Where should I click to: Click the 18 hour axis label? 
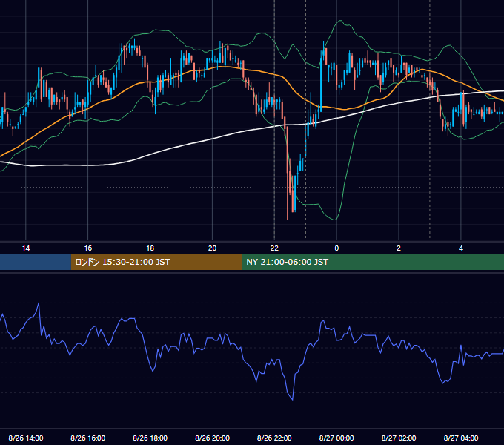pyautogui.click(x=150, y=248)
